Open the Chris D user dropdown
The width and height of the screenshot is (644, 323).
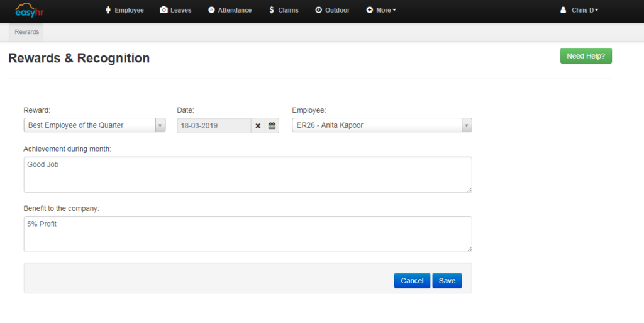579,10
